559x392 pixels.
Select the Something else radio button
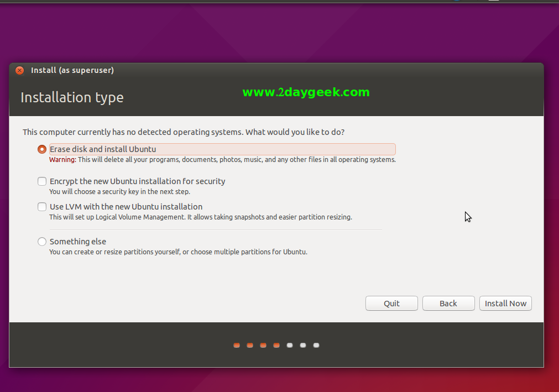(x=42, y=242)
